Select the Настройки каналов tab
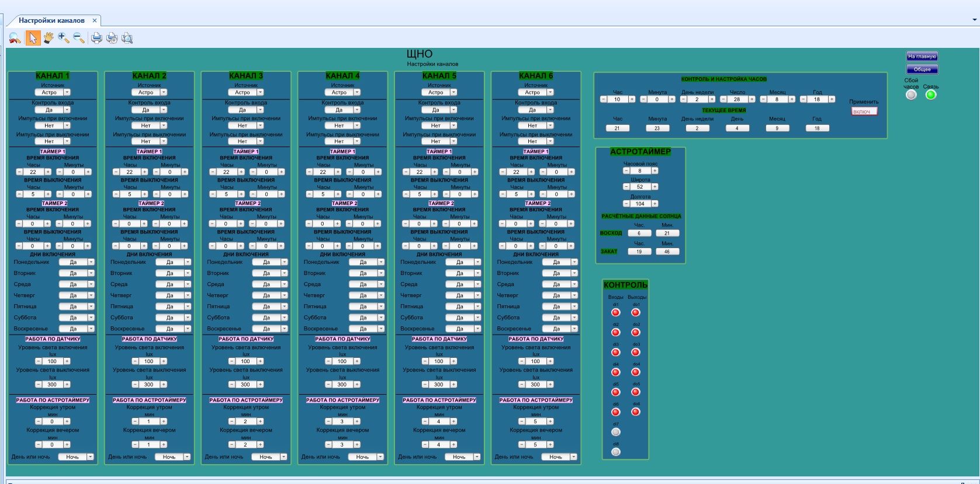This screenshot has height=484, width=980. 51,20
